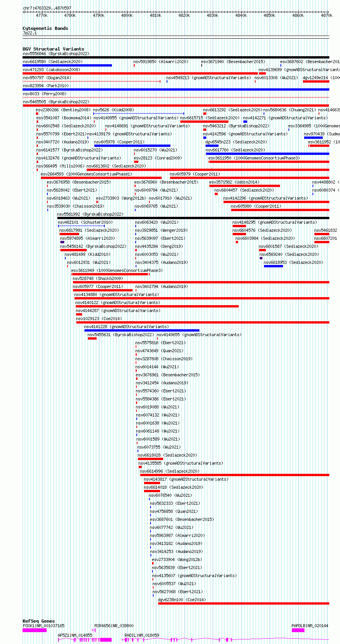Click the 4800k ruler tick label
This screenshot has height=644, width=340.
pos(127,15)
